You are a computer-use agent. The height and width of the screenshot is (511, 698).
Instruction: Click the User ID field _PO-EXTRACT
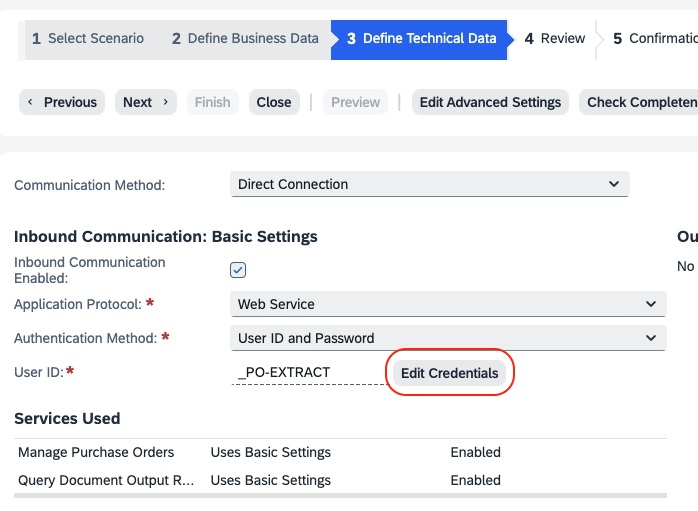pyautogui.click(x=308, y=372)
